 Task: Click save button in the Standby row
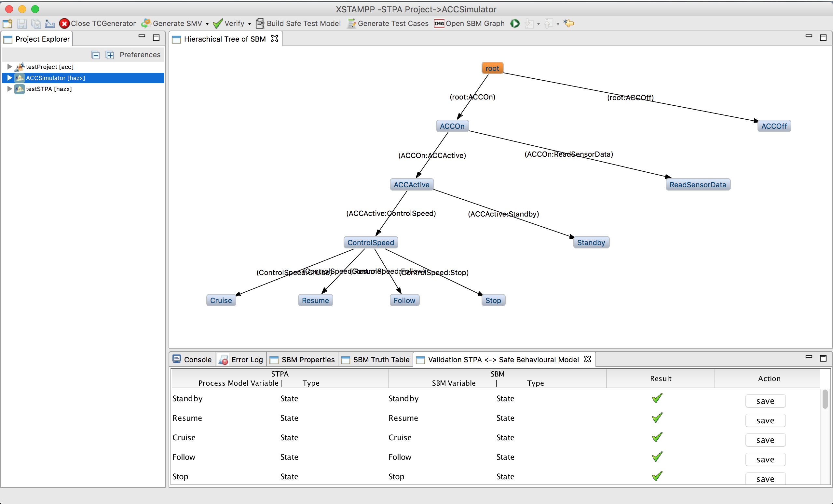point(765,401)
